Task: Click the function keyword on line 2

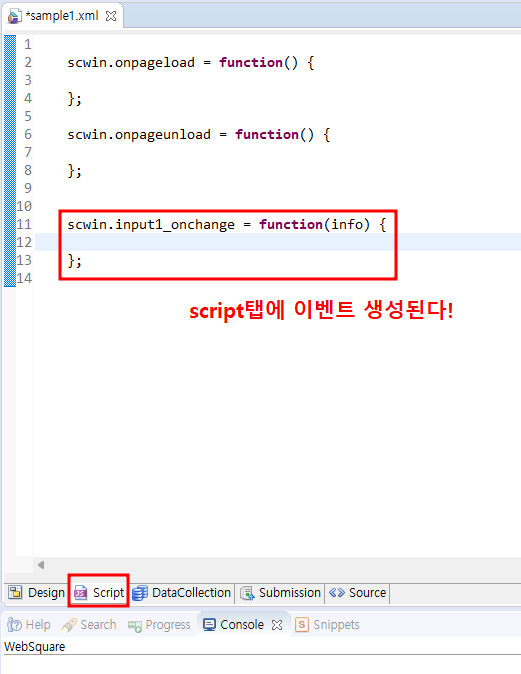Action: 251,63
